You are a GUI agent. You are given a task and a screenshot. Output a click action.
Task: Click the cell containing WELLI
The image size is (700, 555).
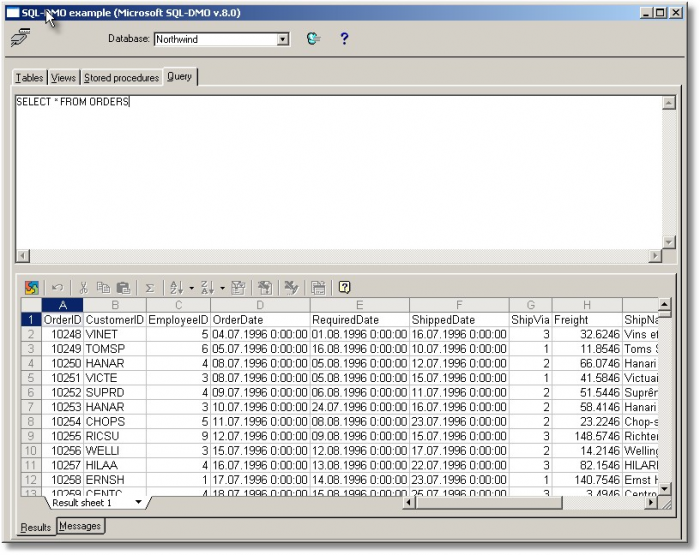coord(115,451)
